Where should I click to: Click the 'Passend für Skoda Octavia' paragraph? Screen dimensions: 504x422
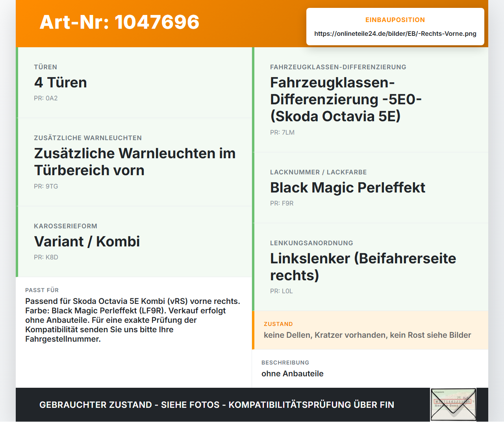(x=133, y=320)
